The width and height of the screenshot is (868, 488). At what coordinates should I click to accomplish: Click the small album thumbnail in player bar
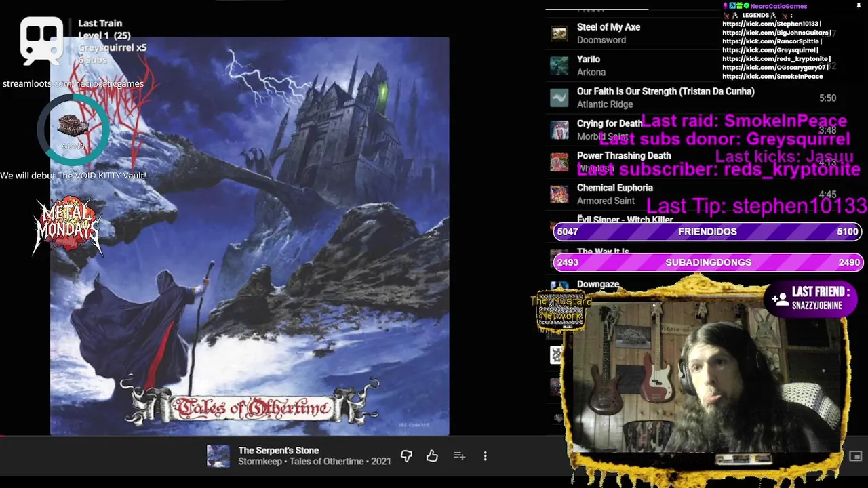point(218,456)
